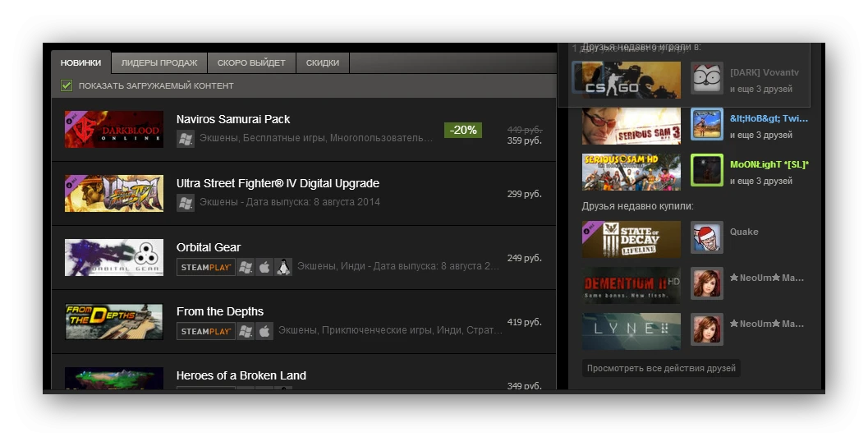The image size is (868, 437).
Task: Click Apple icon in Orbital Gear row
Action: click(x=264, y=267)
